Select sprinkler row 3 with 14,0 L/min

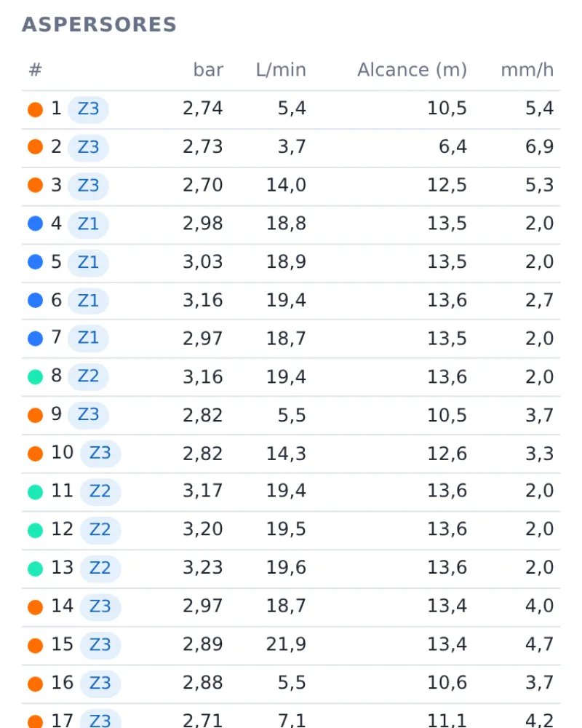pos(291,186)
